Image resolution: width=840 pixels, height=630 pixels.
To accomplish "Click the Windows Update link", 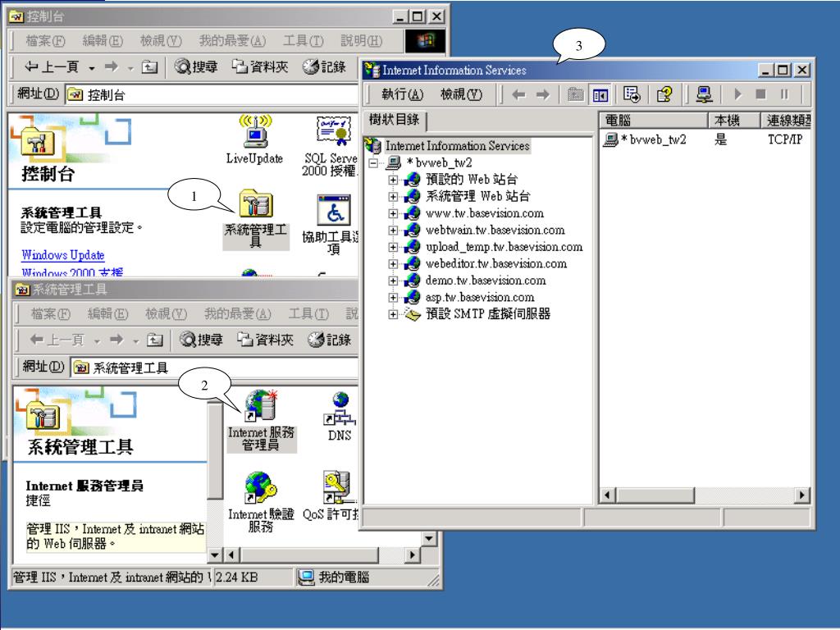I will pyautogui.click(x=62, y=255).
